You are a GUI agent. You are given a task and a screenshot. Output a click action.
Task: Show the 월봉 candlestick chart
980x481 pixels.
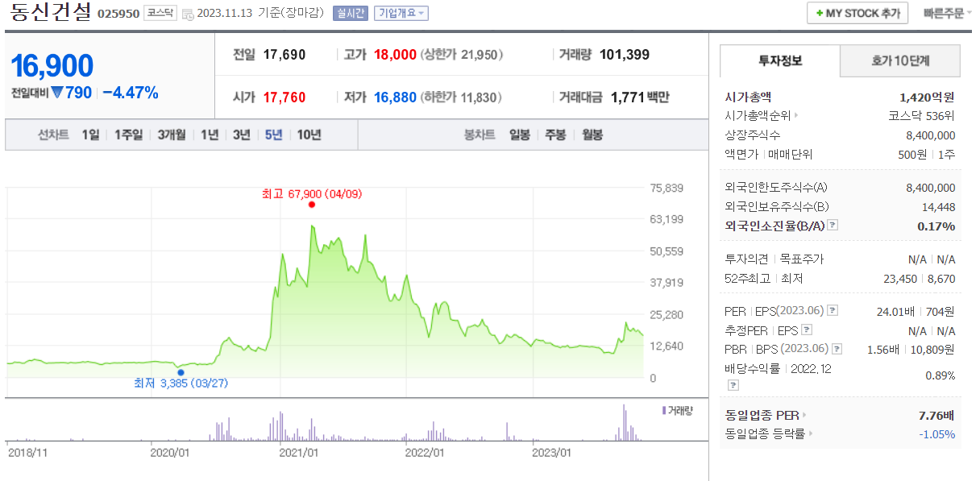click(592, 135)
